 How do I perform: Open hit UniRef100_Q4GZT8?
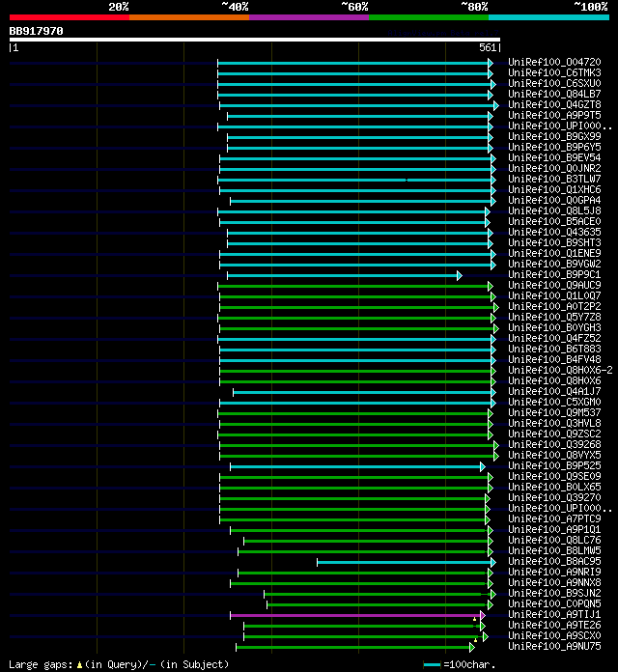coord(554,104)
